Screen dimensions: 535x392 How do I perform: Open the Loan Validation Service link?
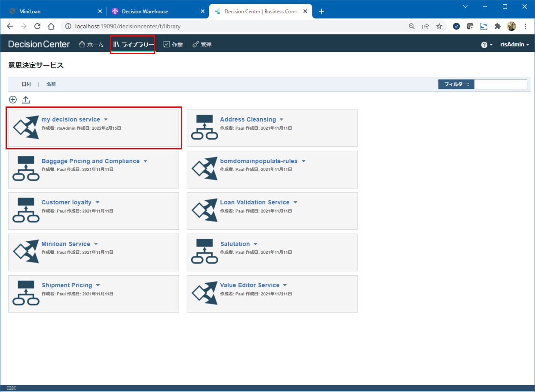255,202
